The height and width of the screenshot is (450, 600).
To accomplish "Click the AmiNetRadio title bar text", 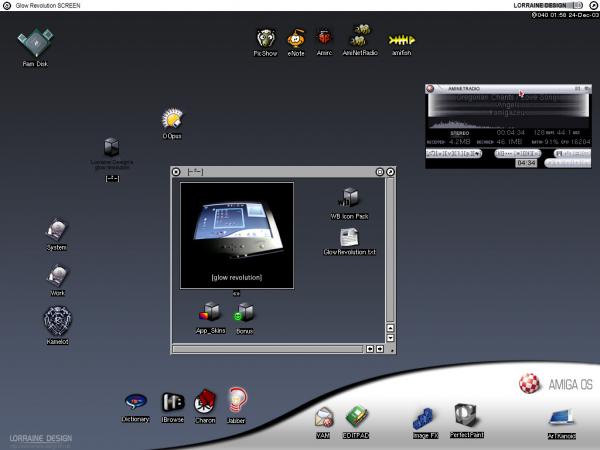I will coord(464,88).
